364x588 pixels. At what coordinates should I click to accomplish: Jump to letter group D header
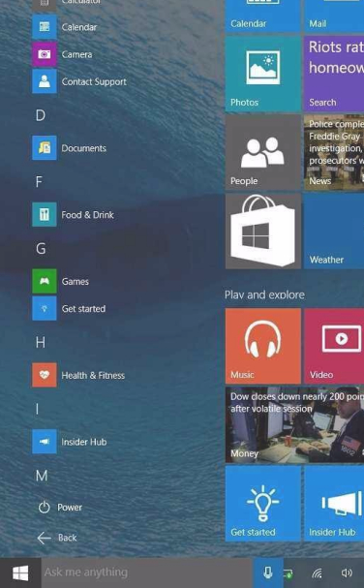click(x=41, y=115)
